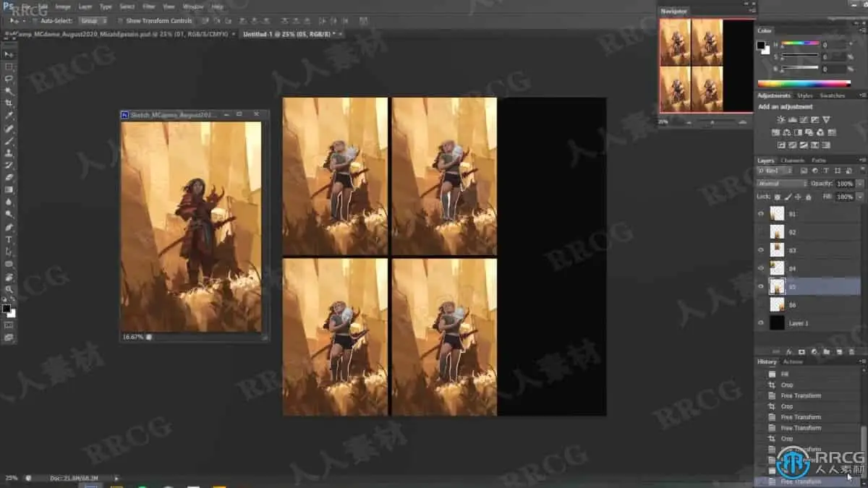Open the Window menu
The height and width of the screenshot is (488, 868).
coord(193,7)
